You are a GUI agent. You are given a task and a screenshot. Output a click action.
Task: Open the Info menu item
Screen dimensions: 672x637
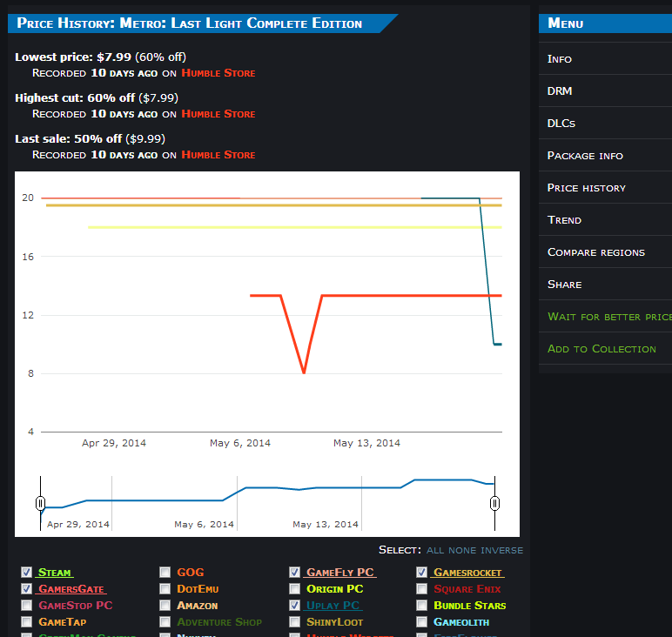click(x=605, y=58)
